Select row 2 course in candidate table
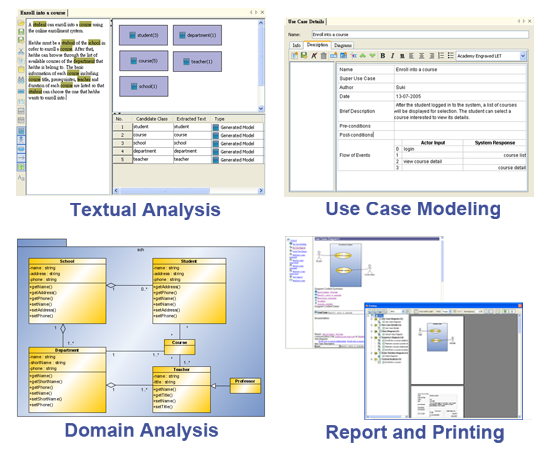This screenshot has height=451, width=550. (188, 135)
